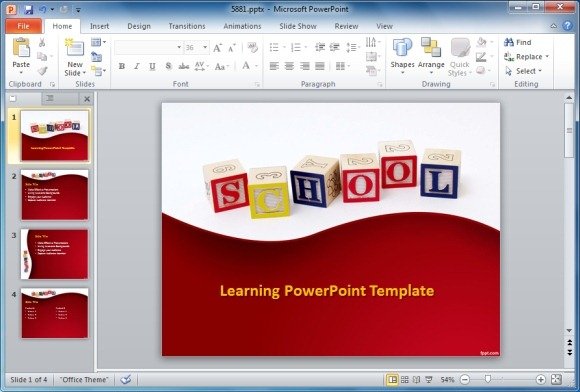Start Slide Show from status bar

pos(429,379)
